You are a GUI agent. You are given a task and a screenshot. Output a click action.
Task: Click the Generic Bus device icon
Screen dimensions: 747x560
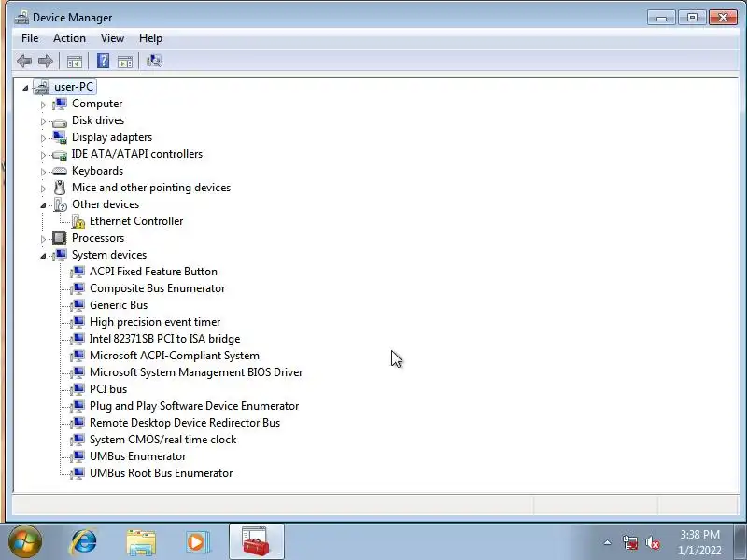pyautogui.click(x=78, y=305)
